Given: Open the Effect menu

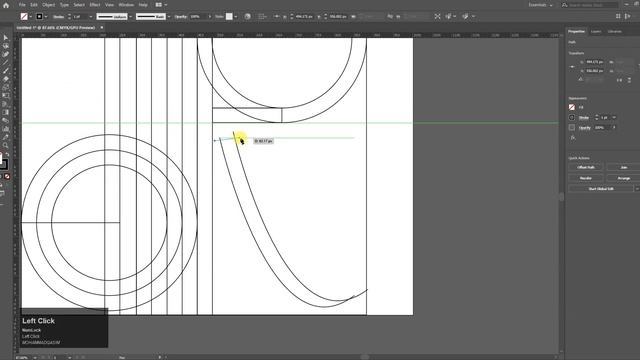Looking at the screenshot, I should pos(95,5).
